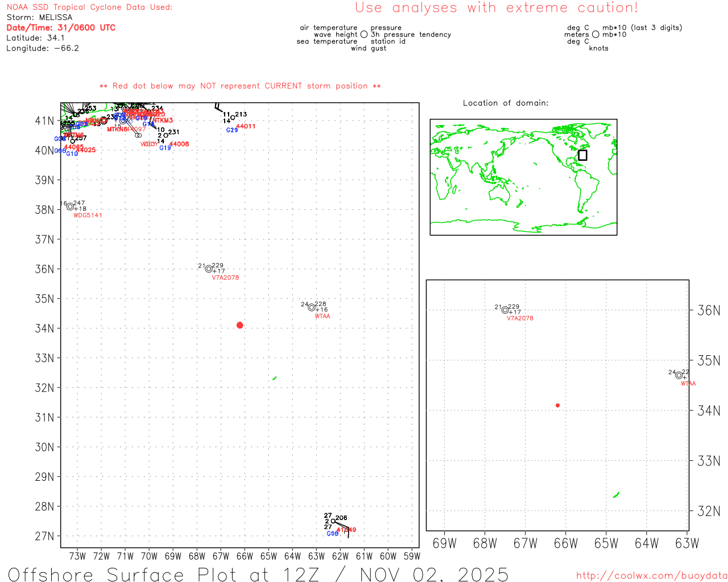Click '3h pressure tendency' legend label
This screenshot has height=582, width=728.
point(411,35)
